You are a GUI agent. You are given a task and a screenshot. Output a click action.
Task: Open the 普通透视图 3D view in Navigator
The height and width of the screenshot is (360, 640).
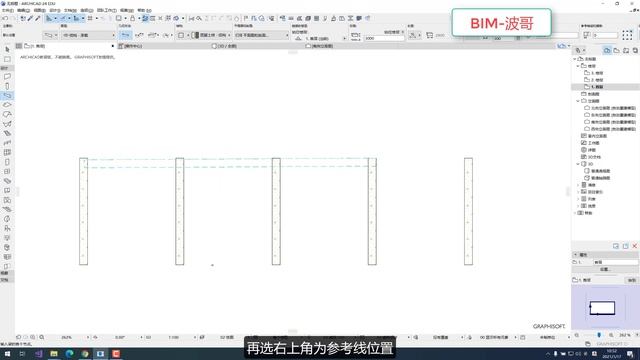click(x=597, y=171)
